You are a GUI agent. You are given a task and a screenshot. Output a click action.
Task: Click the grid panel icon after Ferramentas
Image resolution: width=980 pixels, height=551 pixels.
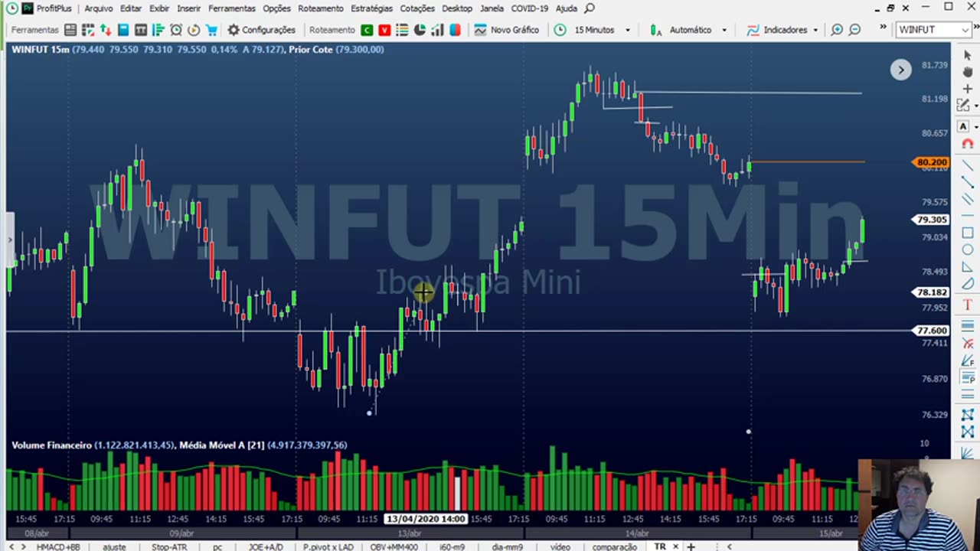[70, 30]
